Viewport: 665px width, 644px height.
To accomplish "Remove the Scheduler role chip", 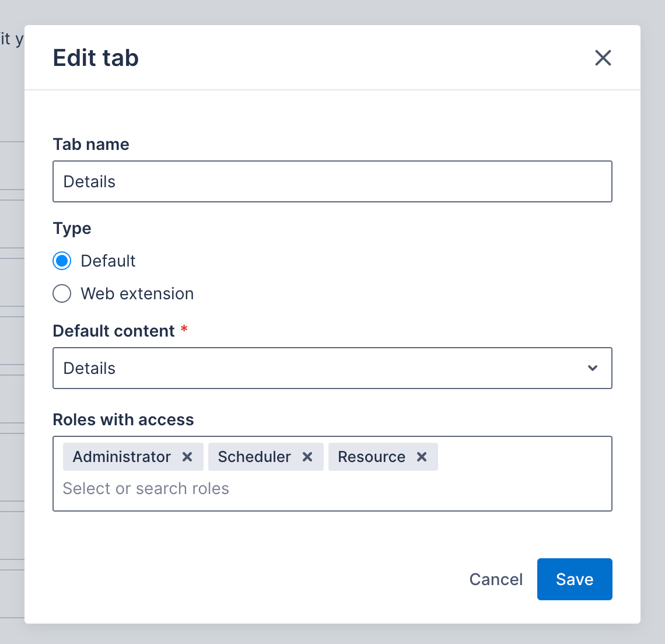I will click(x=307, y=457).
